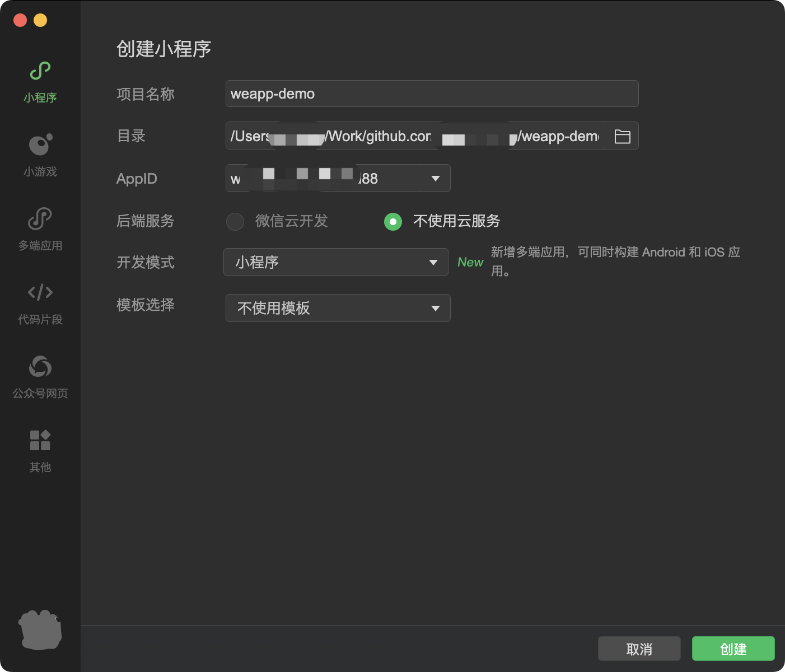Select the 微信云开发 radio button
Image resolution: width=785 pixels, height=672 pixels.
[x=235, y=221]
